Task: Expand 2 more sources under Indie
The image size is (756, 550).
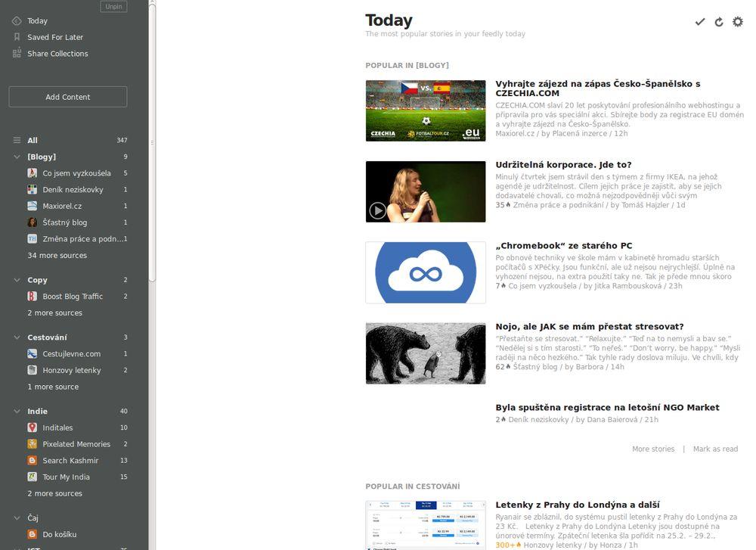Action: pos(54,493)
